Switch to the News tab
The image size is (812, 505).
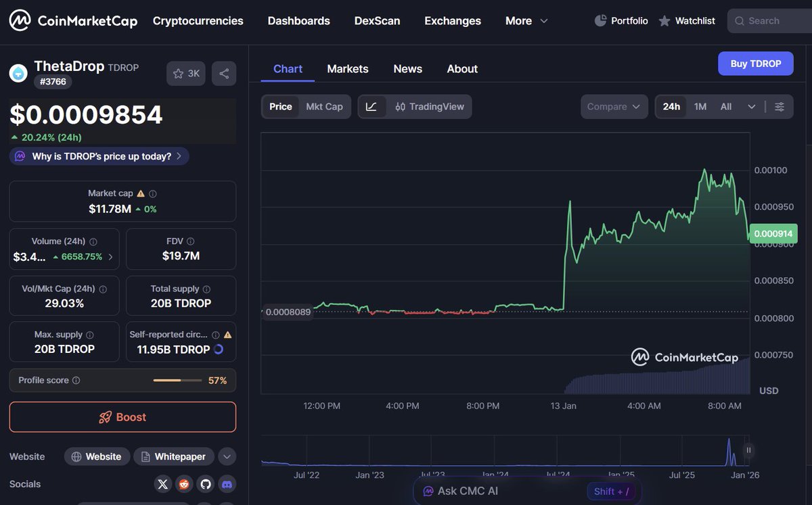pos(408,69)
